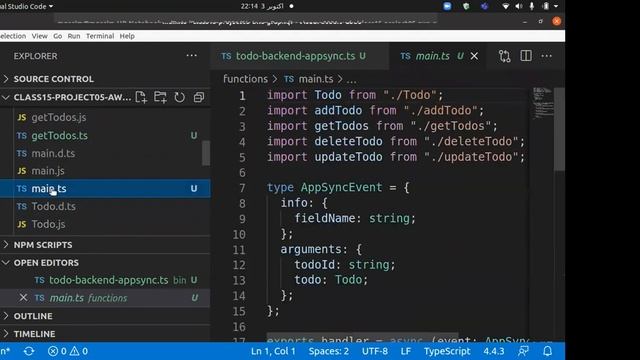640x360 pixels.
Task: Open the Terminal menu
Action: [100, 36]
